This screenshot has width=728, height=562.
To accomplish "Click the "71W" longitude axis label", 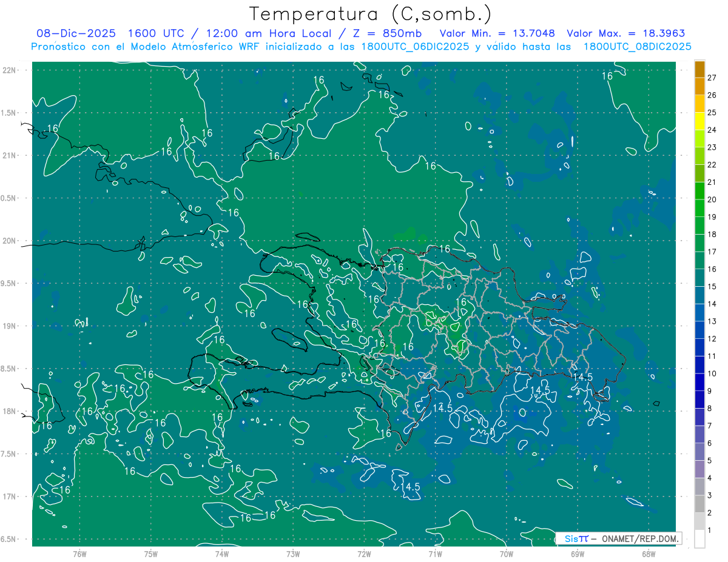I will [435, 554].
